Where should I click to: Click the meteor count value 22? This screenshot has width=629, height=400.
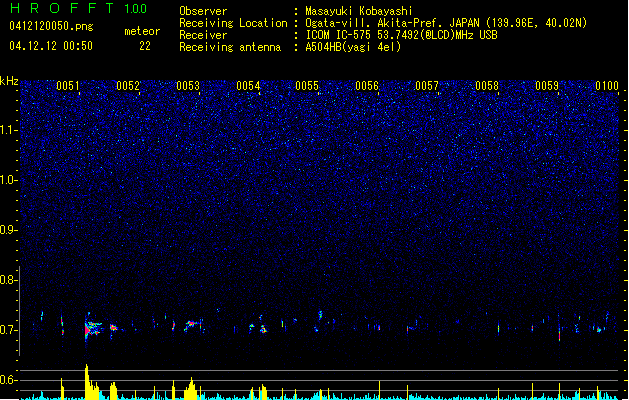(x=145, y=46)
